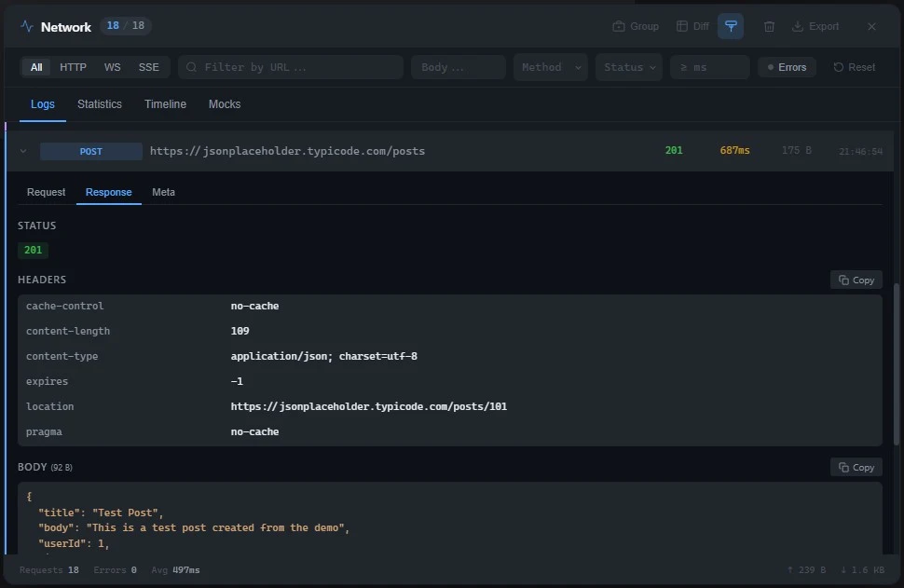Click the Filter by URL field
Screen dimensions: 904x588
[x=291, y=67]
